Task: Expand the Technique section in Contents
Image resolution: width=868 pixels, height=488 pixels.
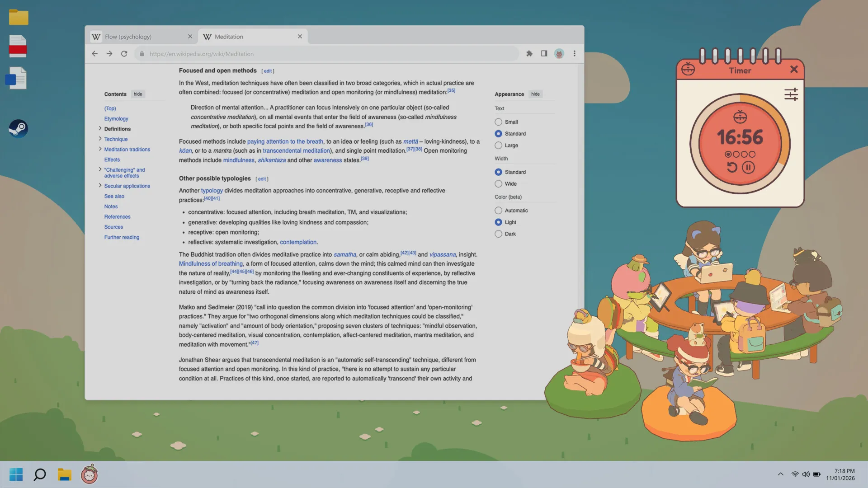Action: click(100, 139)
